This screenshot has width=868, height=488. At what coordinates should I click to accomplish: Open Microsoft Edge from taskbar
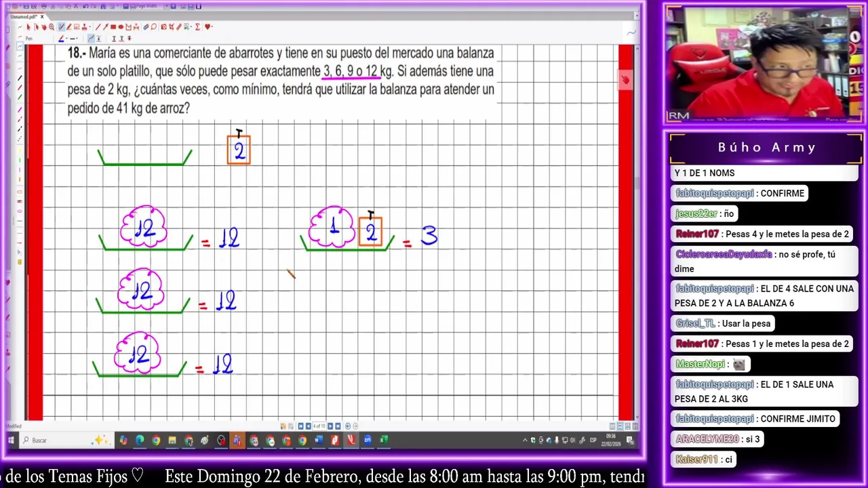[x=140, y=441]
